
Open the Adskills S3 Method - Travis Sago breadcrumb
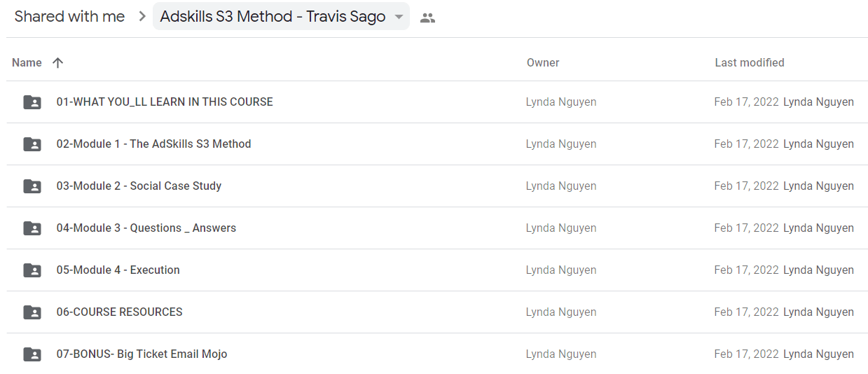pyautogui.click(x=281, y=17)
